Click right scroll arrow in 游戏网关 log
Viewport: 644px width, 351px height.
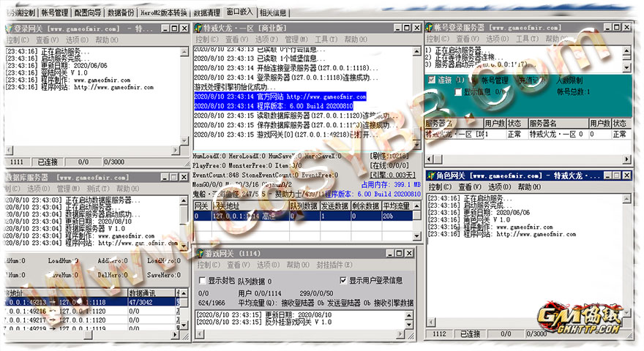pyautogui.click(x=400, y=334)
